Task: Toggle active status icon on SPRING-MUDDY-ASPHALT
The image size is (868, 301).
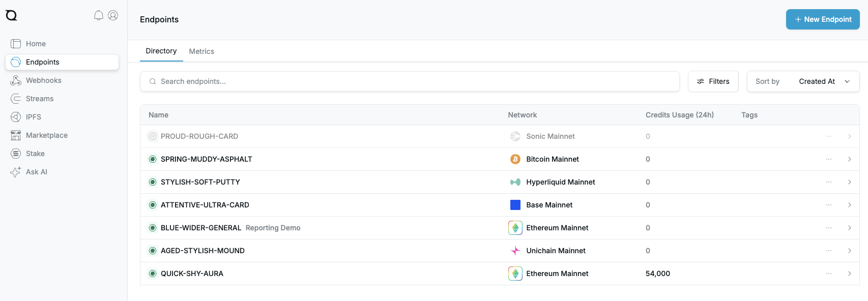Action: [x=153, y=159]
